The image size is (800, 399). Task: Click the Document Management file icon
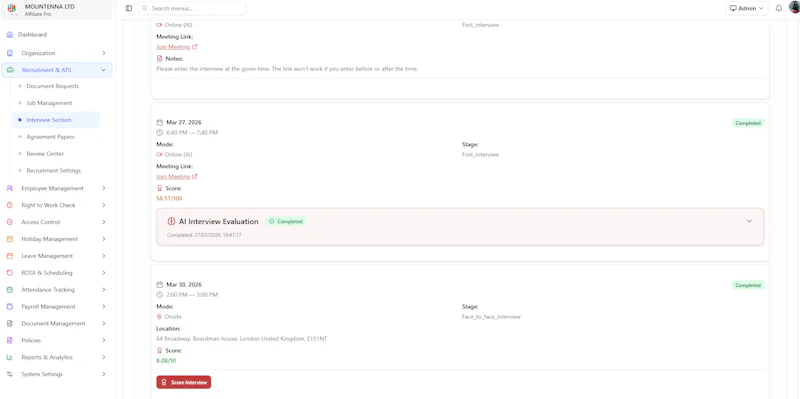coord(10,323)
